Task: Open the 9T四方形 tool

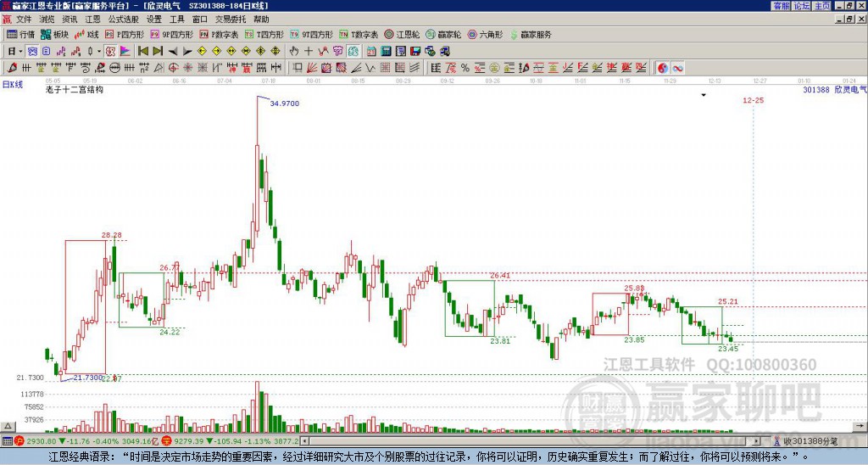Action: pos(312,34)
